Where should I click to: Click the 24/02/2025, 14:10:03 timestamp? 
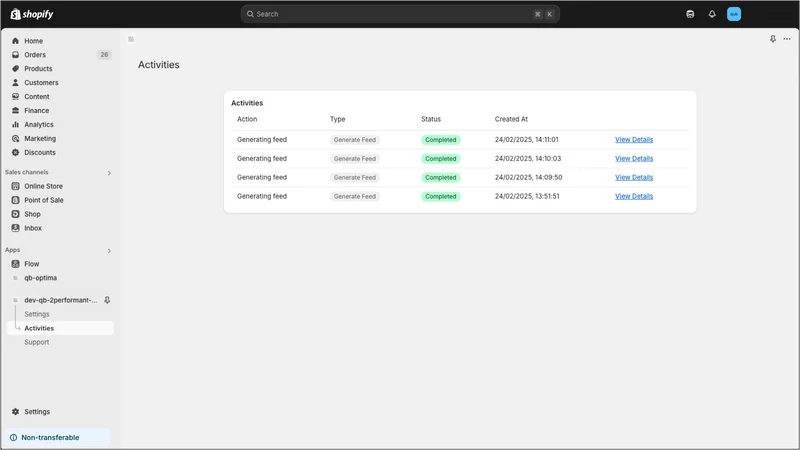pyautogui.click(x=528, y=158)
